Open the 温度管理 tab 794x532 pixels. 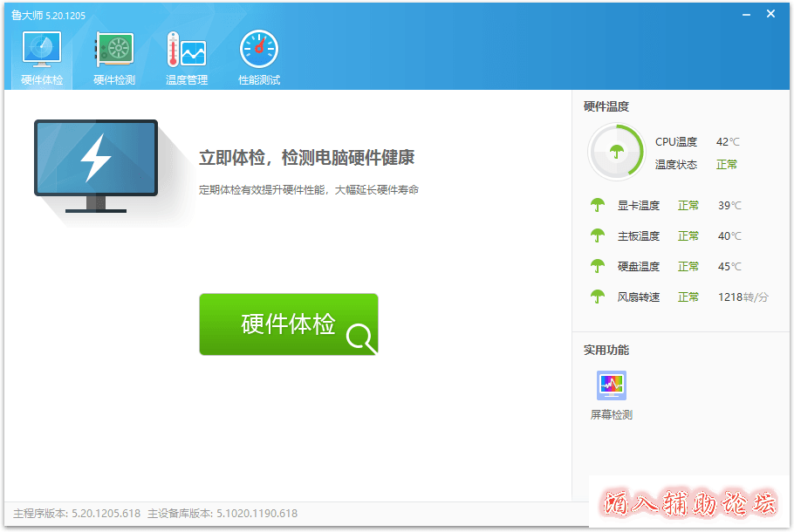(187, 58)
